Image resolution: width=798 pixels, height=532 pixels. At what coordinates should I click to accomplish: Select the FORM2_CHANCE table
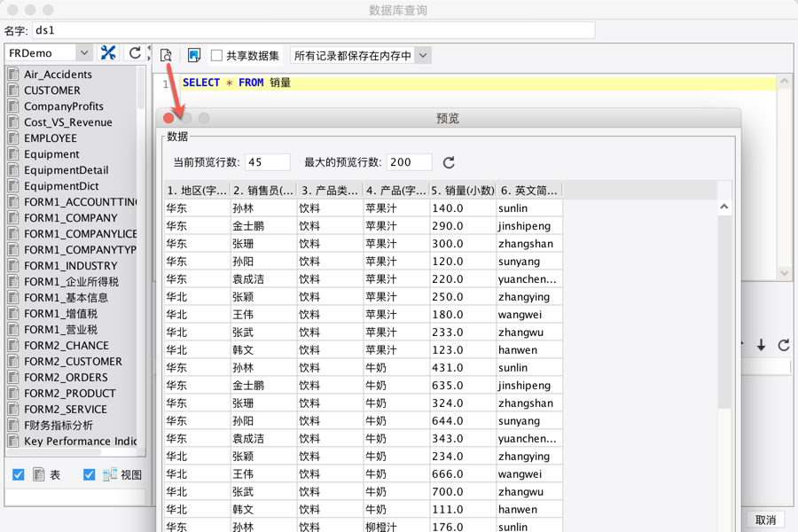point(66,345)
